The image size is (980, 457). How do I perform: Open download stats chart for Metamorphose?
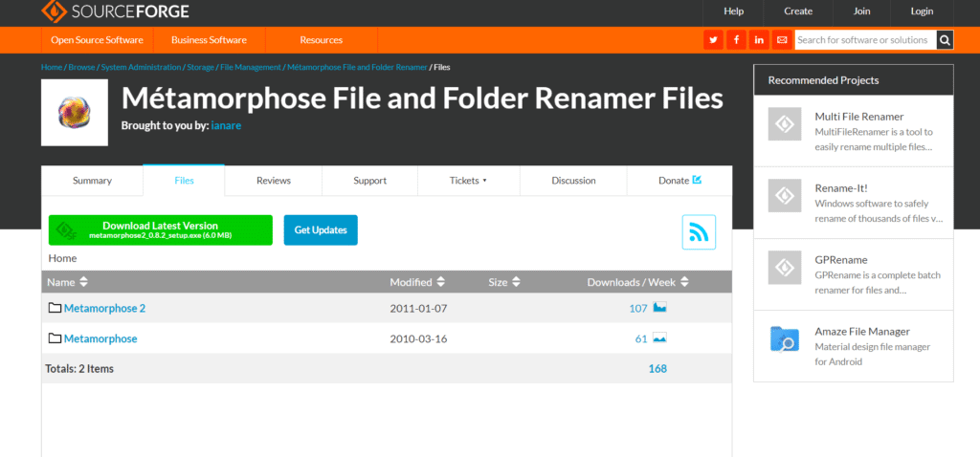[x=660, y=337]
